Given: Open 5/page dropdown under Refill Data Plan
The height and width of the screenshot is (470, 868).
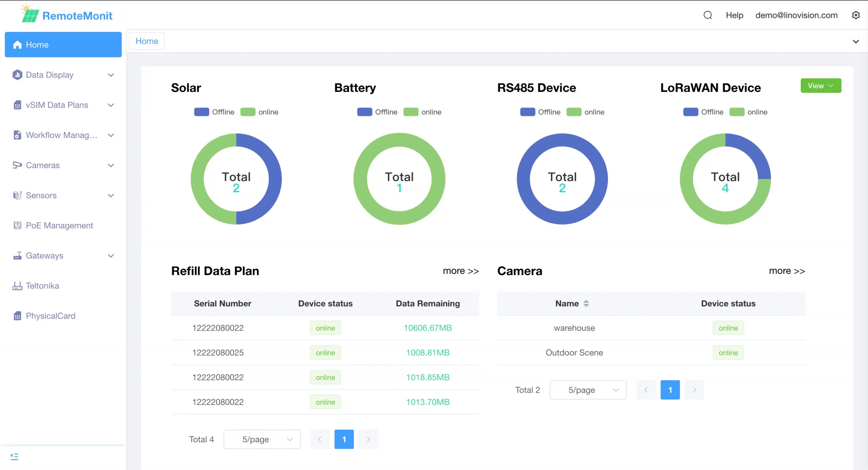Looking at the screenshot, I should [x=262, y=440].
